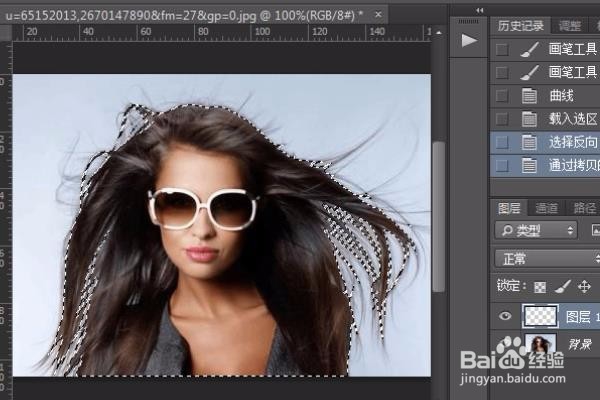Viewport: 600px width, 400px height.
Task: Select the 通过拷贝 history state
Action: pyautogui.click(x=545, y=166)
